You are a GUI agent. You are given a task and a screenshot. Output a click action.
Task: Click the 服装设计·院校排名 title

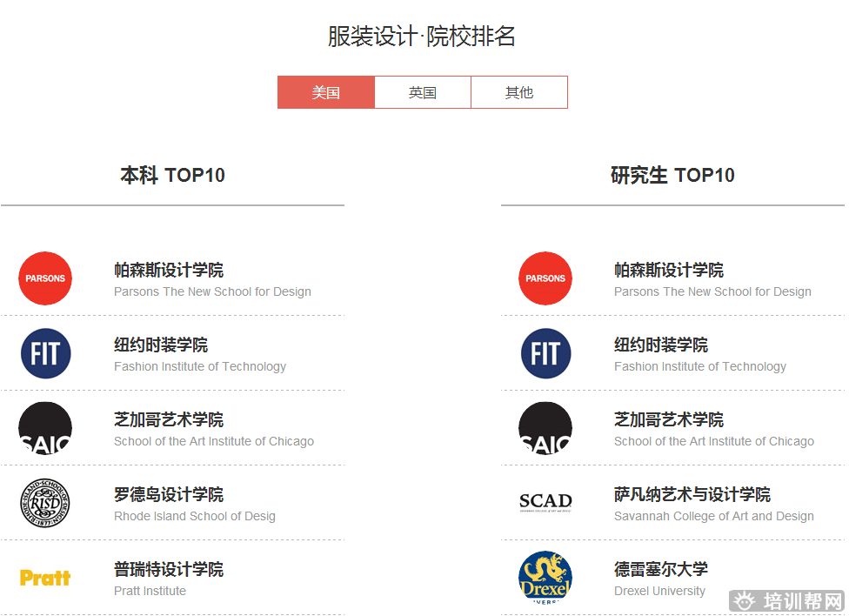click(421, 37)
